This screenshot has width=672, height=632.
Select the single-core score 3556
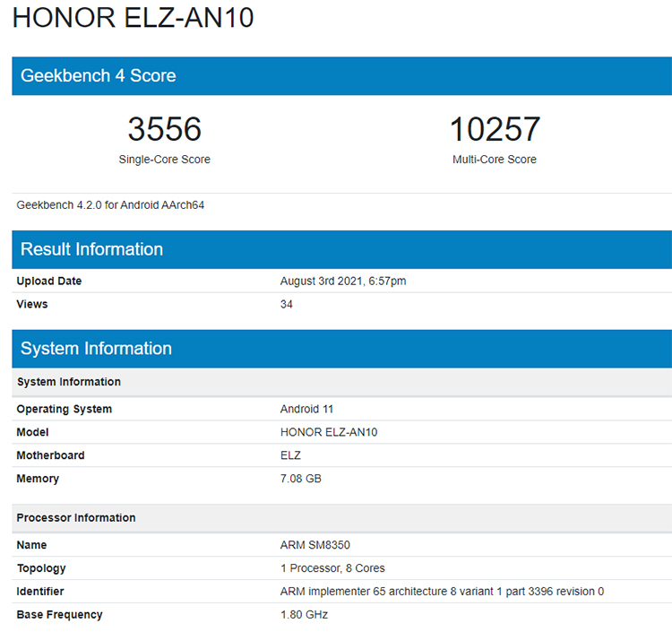(165, 129)
